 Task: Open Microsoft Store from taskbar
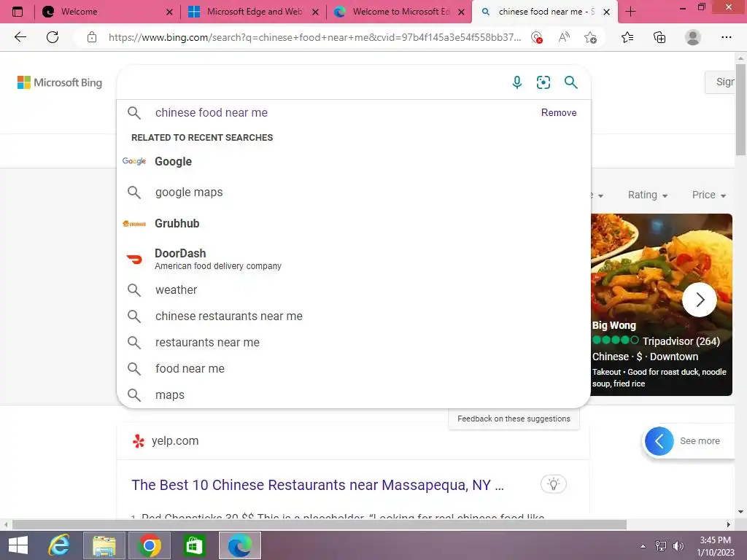[194, 545]
